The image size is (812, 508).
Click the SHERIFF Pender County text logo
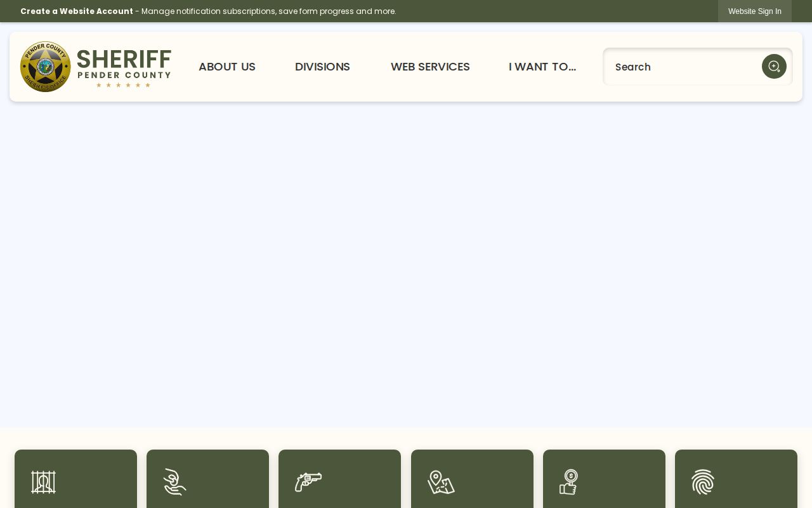(124, 68)
